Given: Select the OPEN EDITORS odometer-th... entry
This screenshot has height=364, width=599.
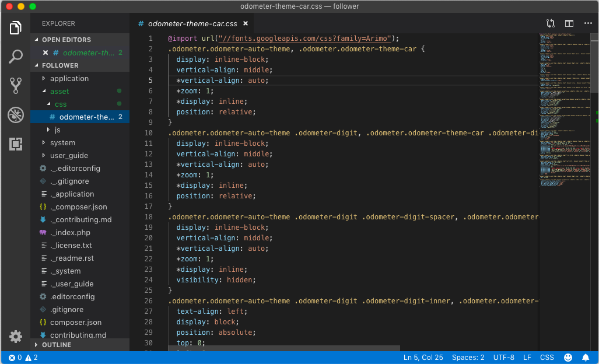Looking at the screenshot, I should pos(80,52).
